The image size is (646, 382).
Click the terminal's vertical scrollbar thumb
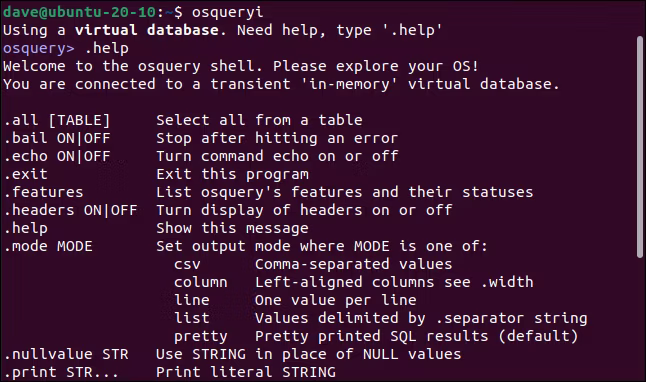coord(639,147)
